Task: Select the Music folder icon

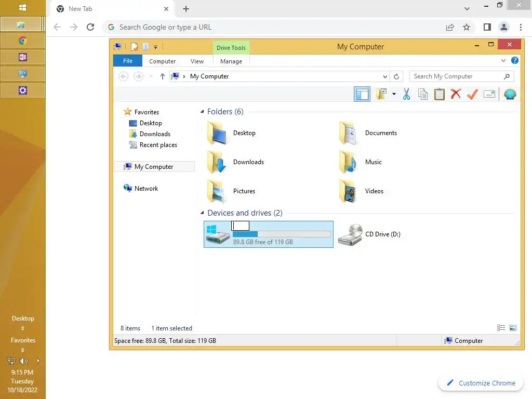Action: pos(348,162)
